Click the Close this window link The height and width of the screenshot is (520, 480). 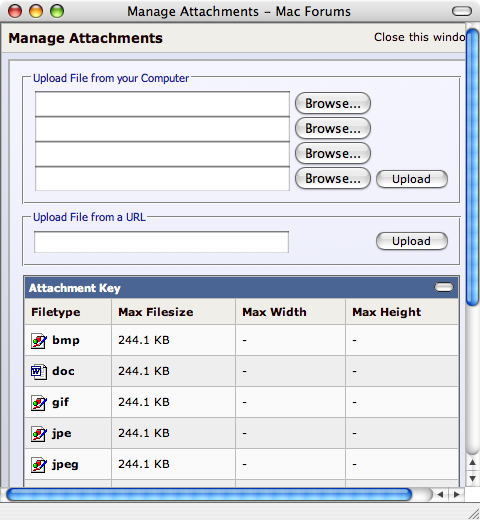[x=419, y=37]
